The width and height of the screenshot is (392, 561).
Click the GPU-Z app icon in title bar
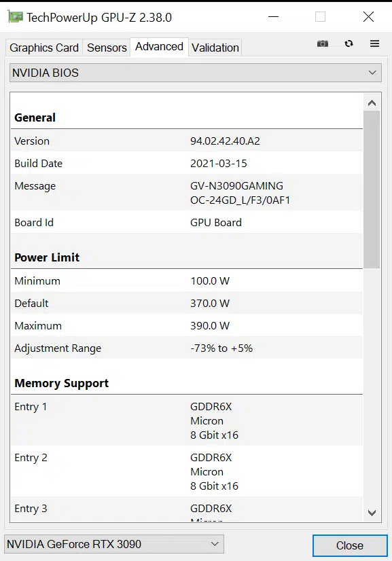(x=16, y=17)
